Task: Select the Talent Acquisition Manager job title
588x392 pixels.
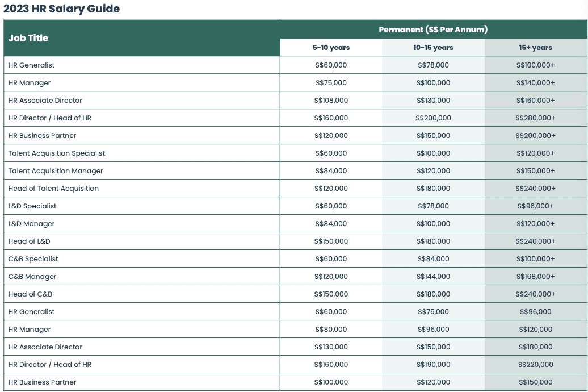Action: (56, 171)
